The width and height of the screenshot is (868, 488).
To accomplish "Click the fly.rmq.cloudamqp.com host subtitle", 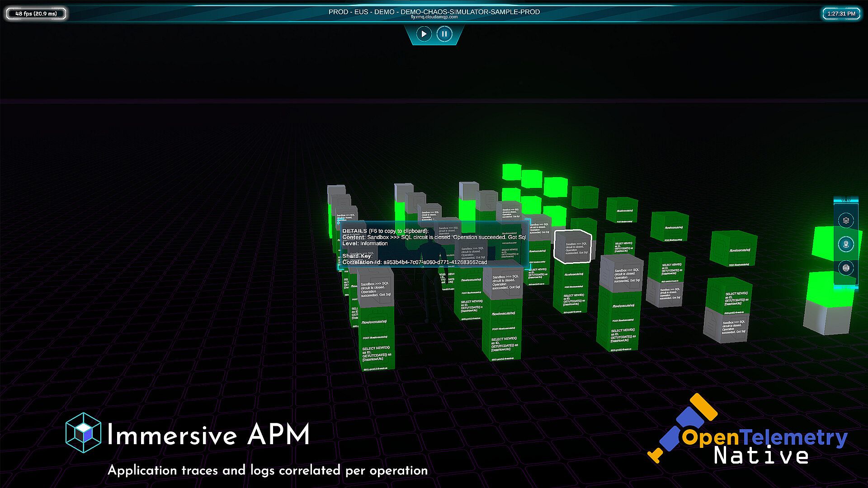I will tap(434, 17).
